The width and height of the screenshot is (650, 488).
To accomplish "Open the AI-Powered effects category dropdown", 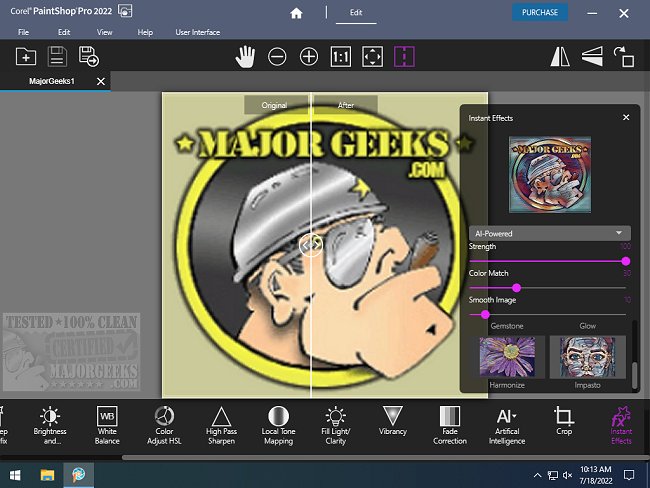I will click(x=550, y=233).
